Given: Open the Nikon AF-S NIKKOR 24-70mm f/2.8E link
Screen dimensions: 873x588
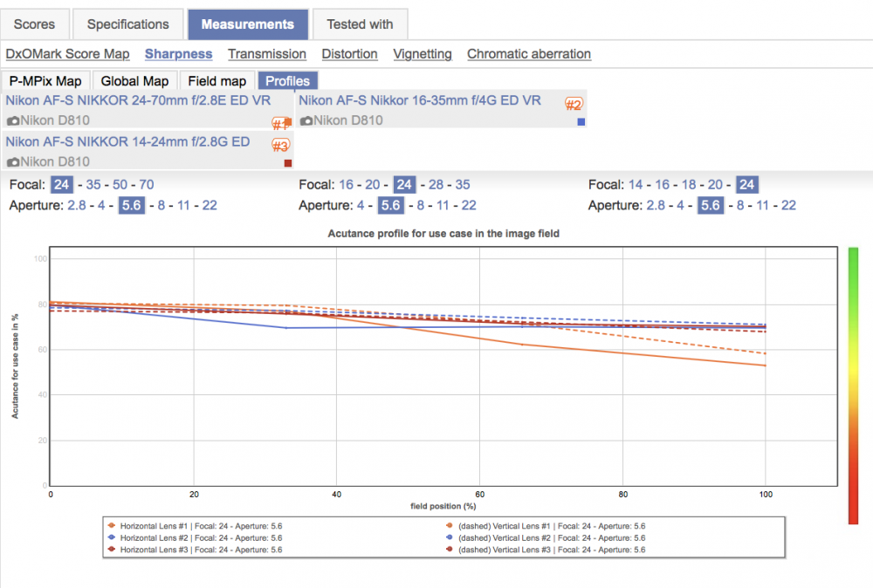Looking at the screenshot, I should point(138,100).
